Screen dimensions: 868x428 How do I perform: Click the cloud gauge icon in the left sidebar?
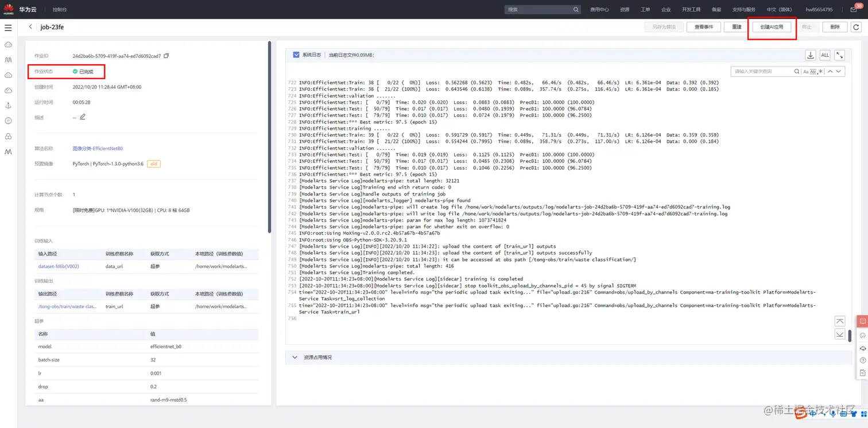pyautogui.click(x=8, y=91)
